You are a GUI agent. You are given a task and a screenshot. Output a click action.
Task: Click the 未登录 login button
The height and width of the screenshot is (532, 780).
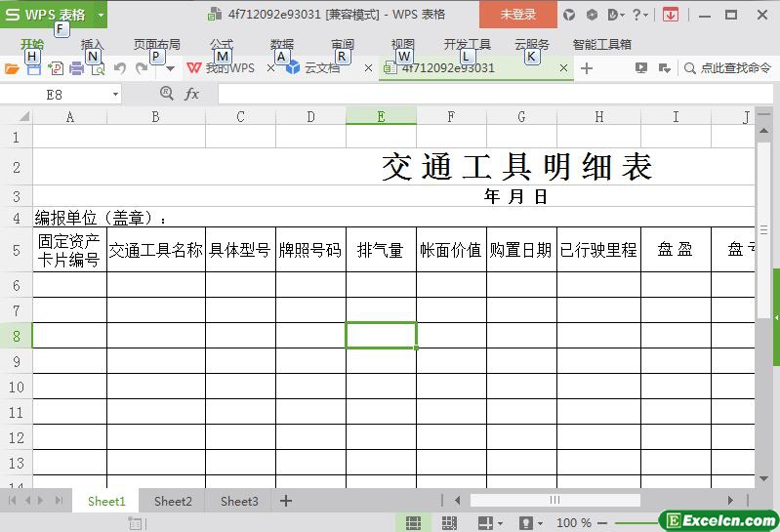pos(517,15)
